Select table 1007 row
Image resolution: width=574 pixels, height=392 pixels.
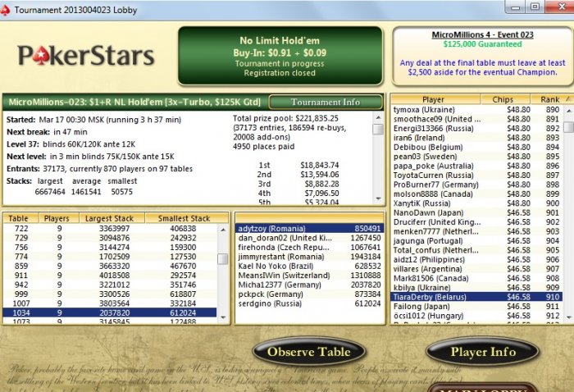pyautogui.click(x=110, y=303)
